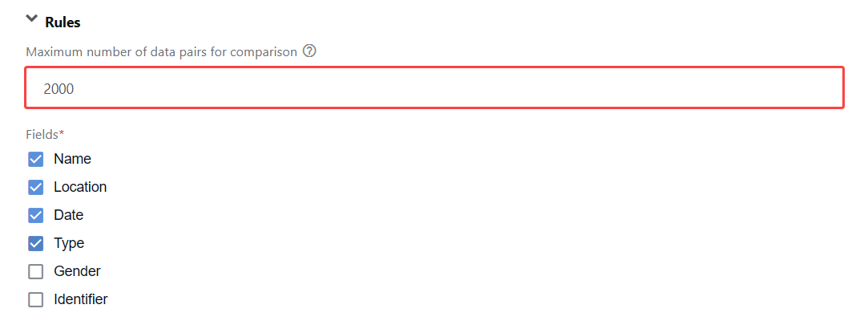
Task: Click the 2000 value in the textbox
Action: [59, 89]
